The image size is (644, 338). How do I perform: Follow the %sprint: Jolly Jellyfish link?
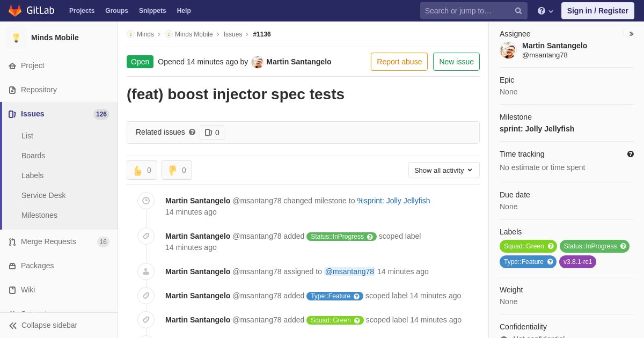(393, 201)
